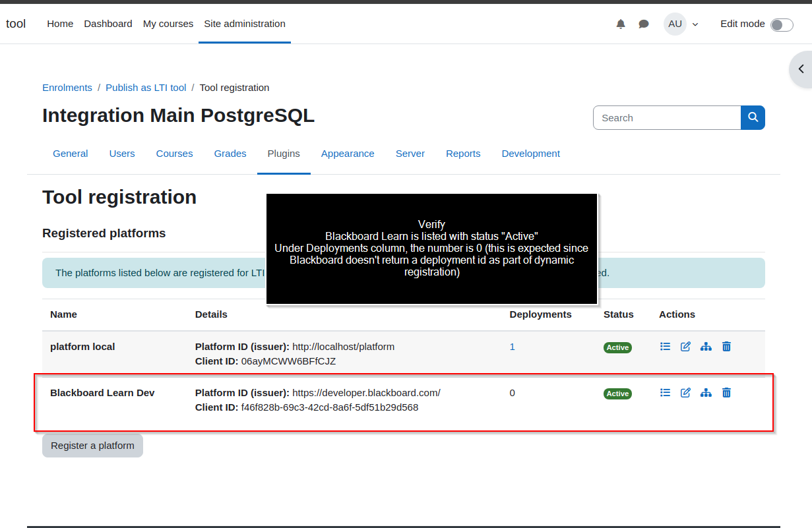Click the Active badge for Blackboard Learn Dev
Image resolution: width=812 pixels, height=528 pixels.
[x=617, y=394]
